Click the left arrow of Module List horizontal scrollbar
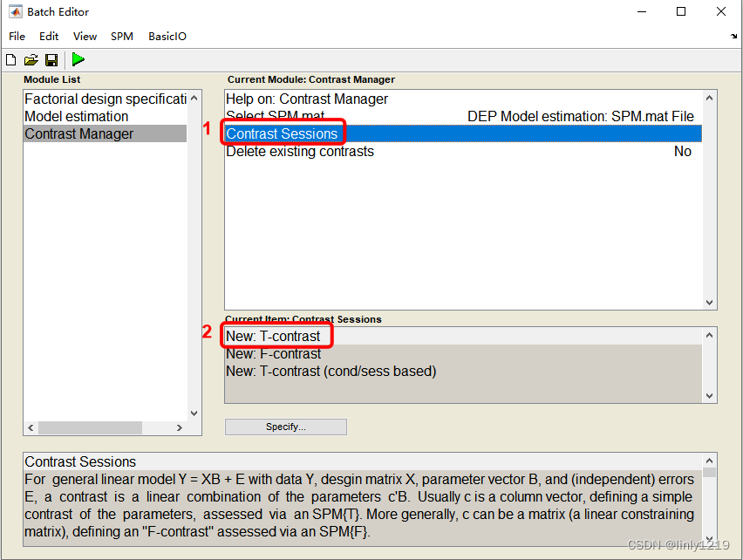The image size is (743, 560). click(x=30, y=427)
